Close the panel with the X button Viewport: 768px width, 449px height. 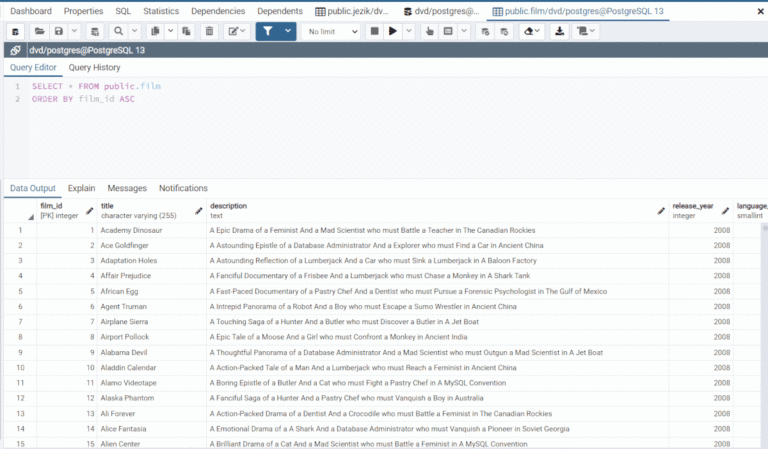(x=760, y=11)
